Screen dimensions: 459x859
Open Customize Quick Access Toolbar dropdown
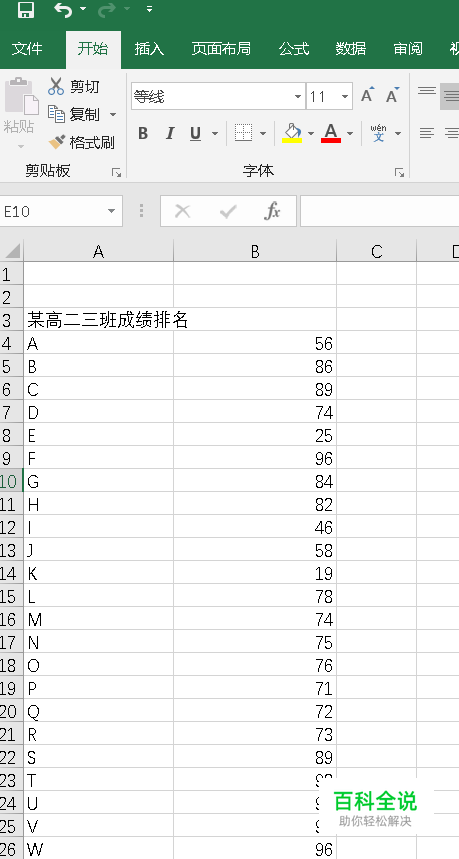[150, 9]
